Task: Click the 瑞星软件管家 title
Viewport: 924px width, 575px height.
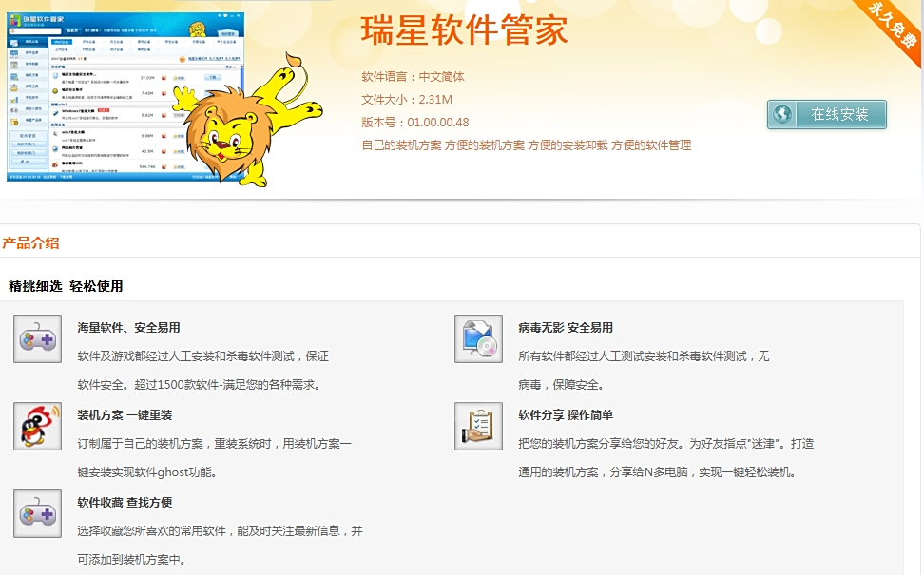Action: tap(464, 30)
